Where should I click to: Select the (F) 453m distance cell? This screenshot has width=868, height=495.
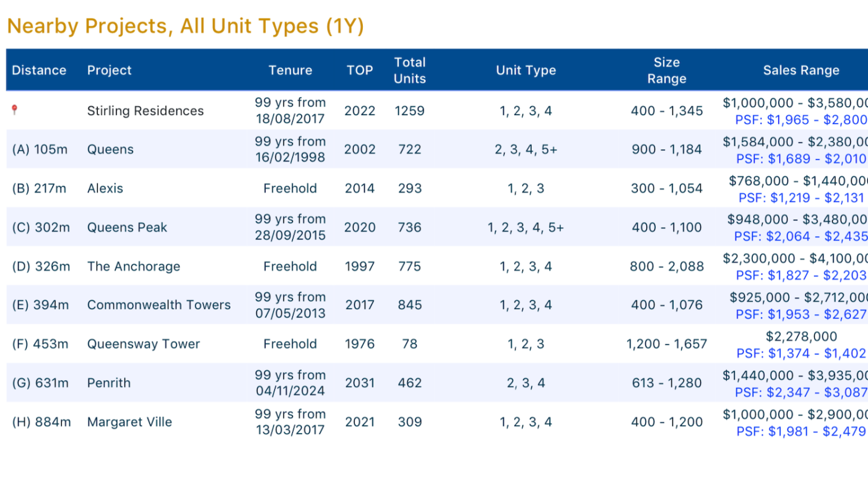pos(40,344)
